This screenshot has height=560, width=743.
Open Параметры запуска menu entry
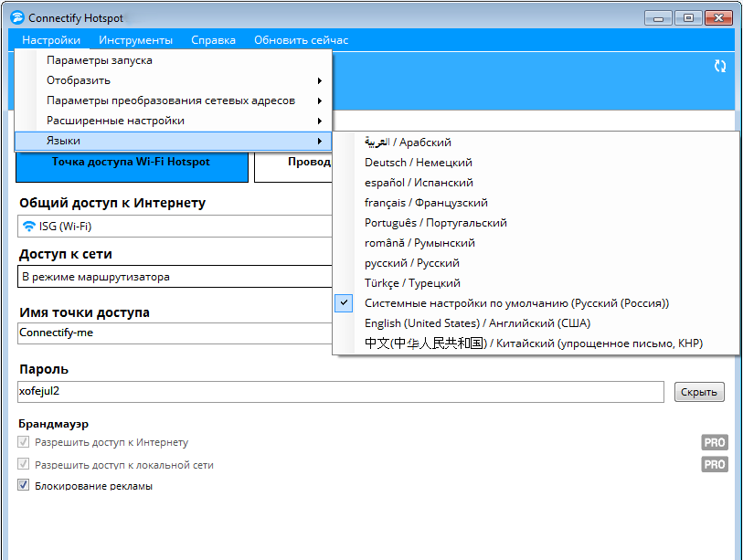pyautogui.click(x=100, y=60)
